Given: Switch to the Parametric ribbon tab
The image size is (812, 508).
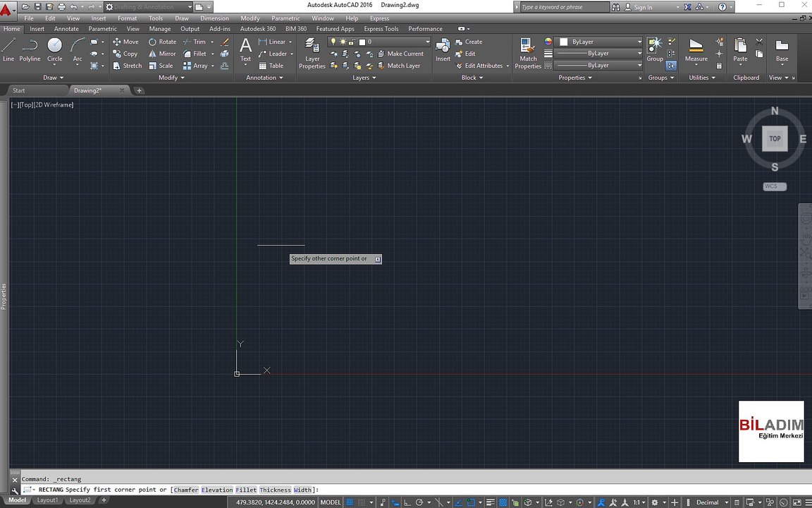Looking at the screenshot, I should pos(102,29).
